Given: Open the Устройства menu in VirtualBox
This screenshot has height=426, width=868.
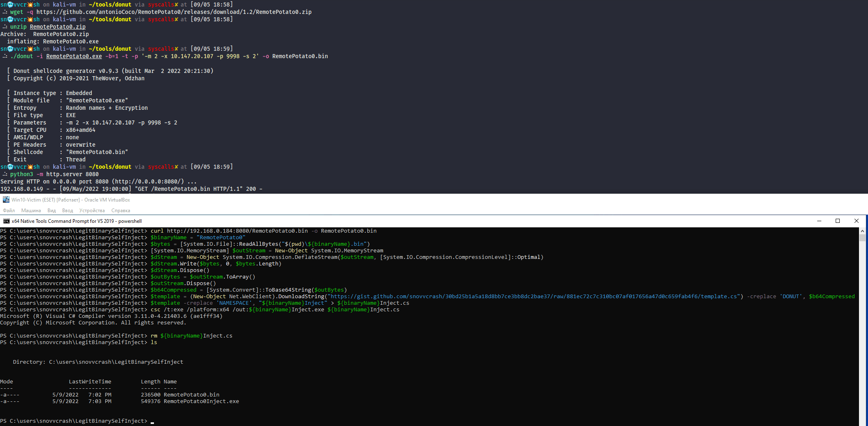Looking at the screenshot, I should click(92, 210).
